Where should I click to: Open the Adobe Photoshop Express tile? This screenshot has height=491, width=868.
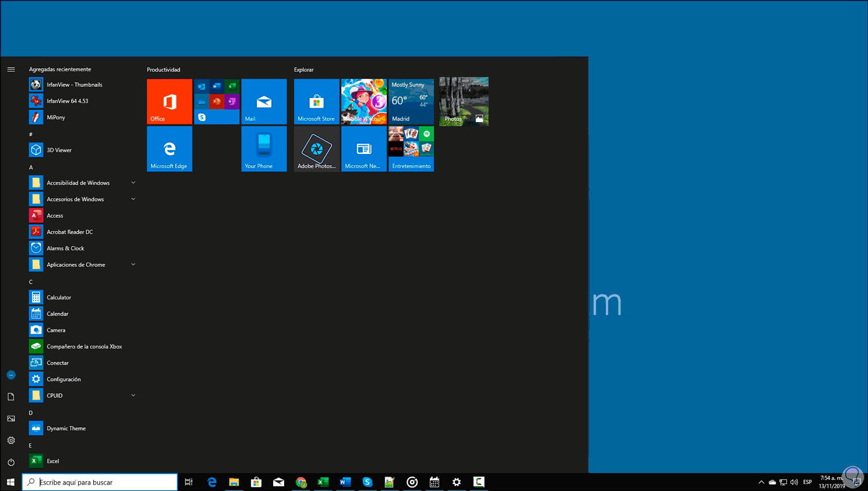317,149
